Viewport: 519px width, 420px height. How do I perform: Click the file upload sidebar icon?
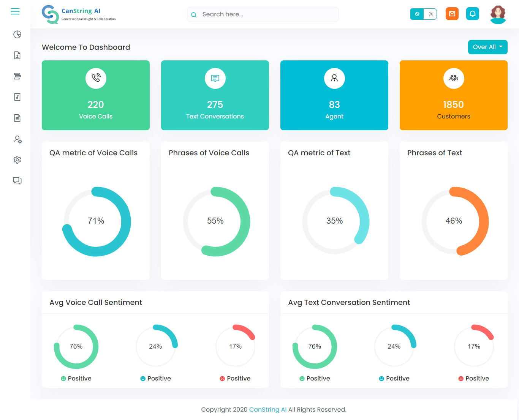coord(17,55)
